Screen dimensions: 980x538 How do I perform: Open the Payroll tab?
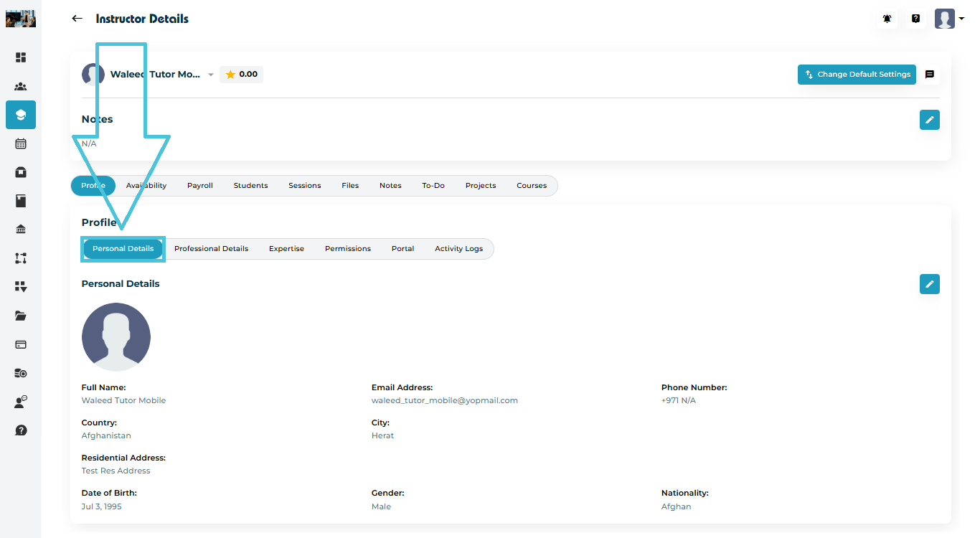[200, 186]
